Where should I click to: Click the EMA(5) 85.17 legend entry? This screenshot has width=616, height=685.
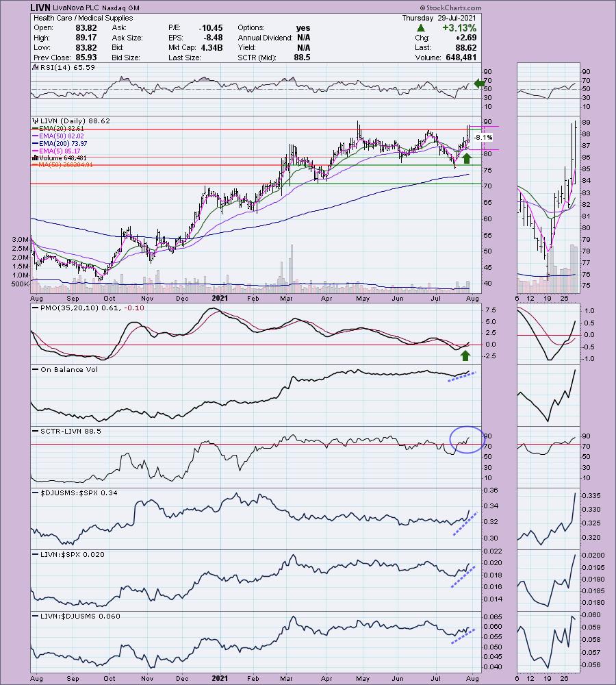[x=56, y=151]
